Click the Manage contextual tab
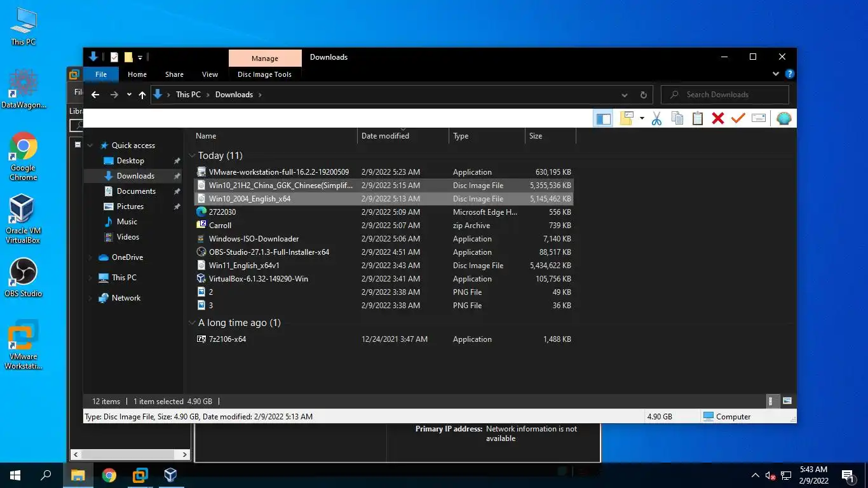 click(265, 58)
